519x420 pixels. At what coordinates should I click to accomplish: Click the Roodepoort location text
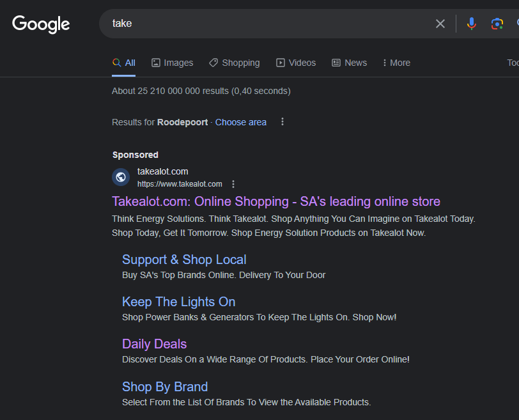182,122
